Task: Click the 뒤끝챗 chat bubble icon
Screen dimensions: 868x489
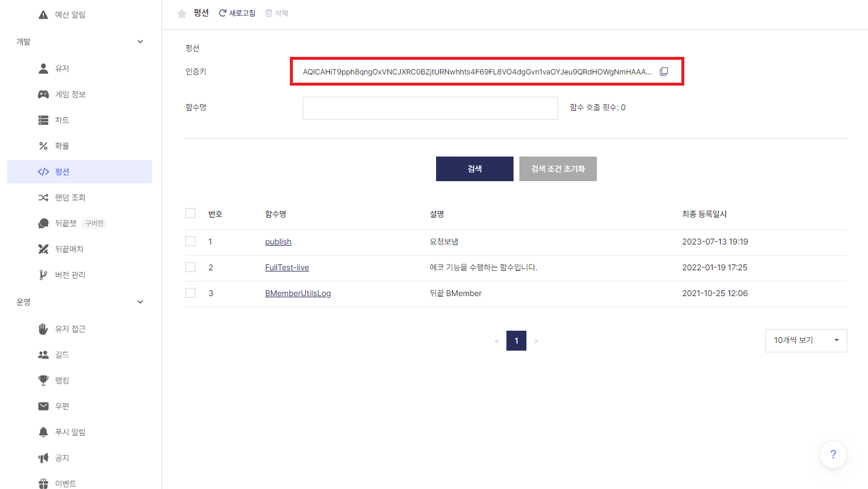Action: click(x=43, y=223)
